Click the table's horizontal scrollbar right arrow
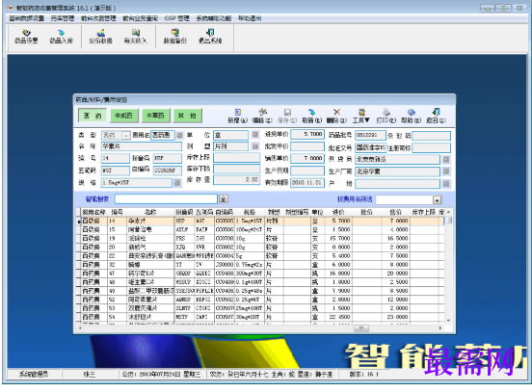Viewport: 532px width, 392px height. [x=440, y=327]
